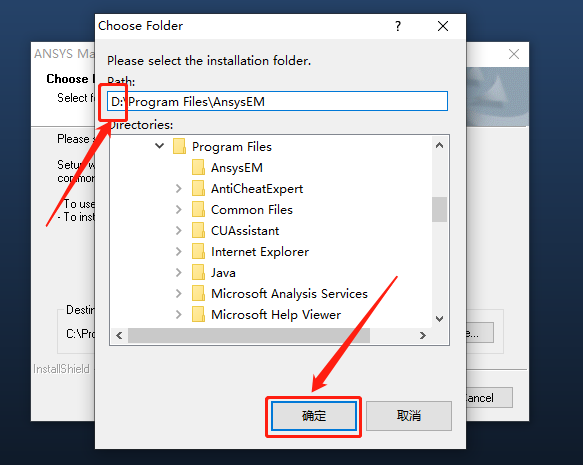Click Microsoft Analysis Services directory name
Image resolution: width=583 pixels, height=465 pixels.
(x=289, y=294)
